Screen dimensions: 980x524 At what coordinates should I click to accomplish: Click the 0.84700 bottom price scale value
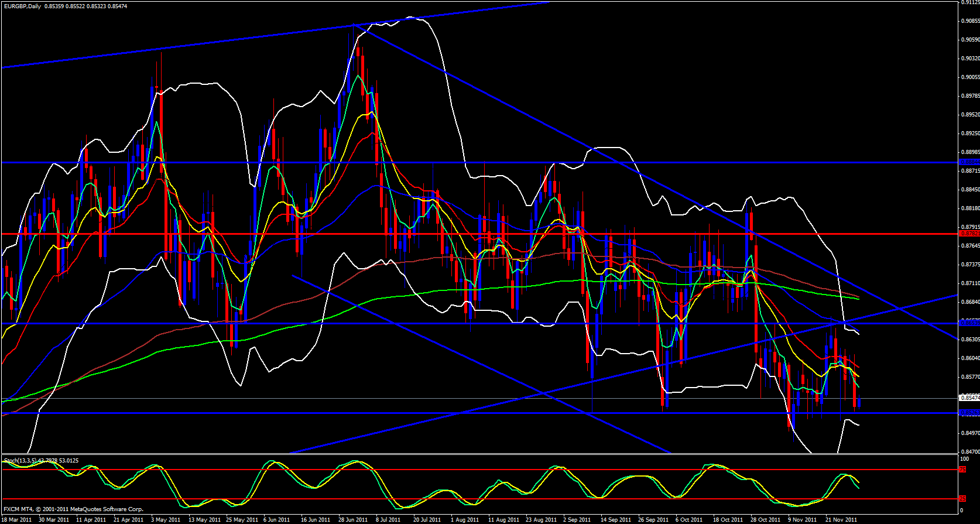[969, 452]
